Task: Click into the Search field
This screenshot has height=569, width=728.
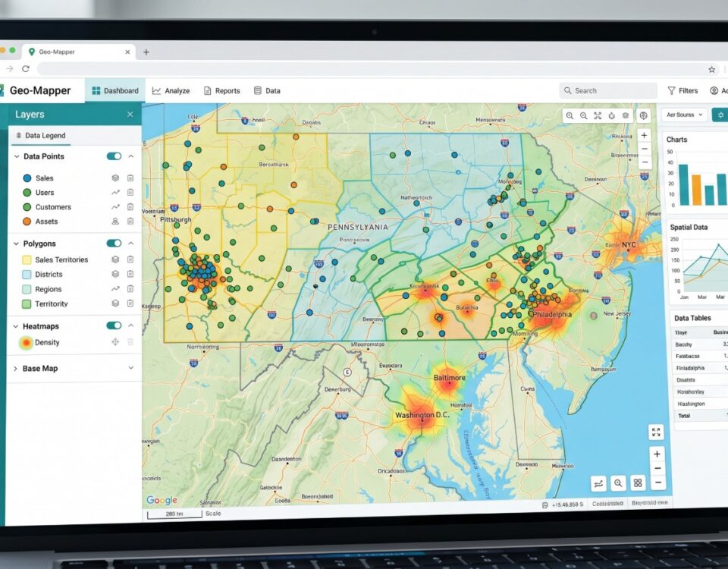Action: pyautogui.click(x=607, y=90)
